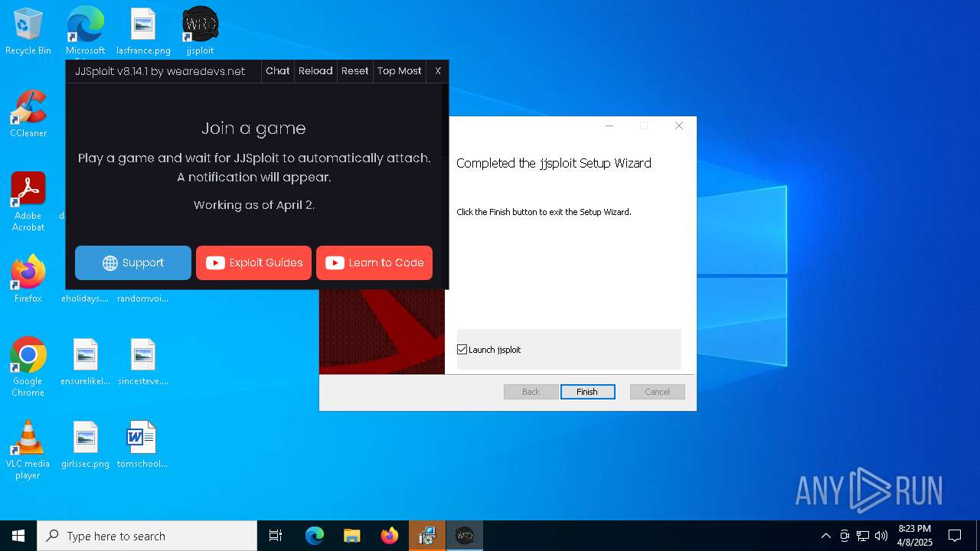Image resolution: width=980 pixels, height=551 pixels.
Task: Open Learn to Code button
Action: [374, 262]
